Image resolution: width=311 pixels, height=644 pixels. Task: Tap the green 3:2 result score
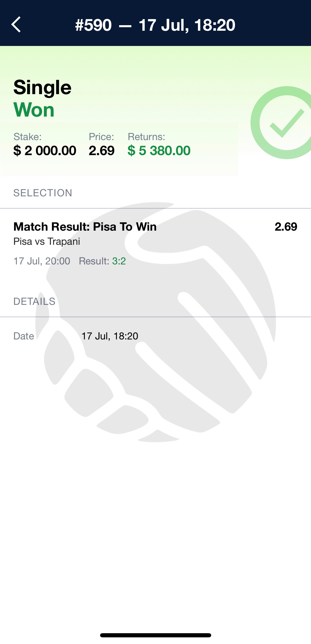tap(119, 261)
